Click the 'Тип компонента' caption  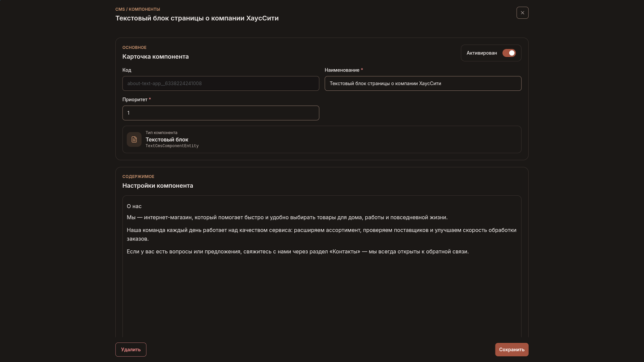[161, 133]
